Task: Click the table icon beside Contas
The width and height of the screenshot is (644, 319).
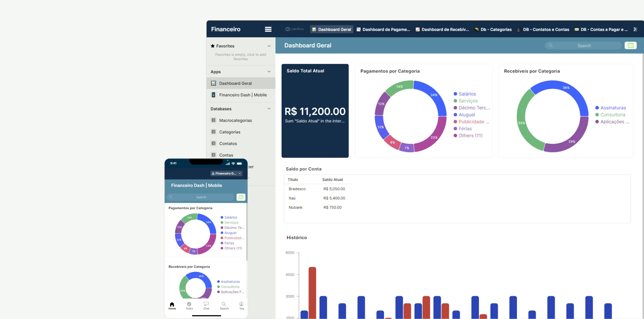Action: (x=213, y=155)
